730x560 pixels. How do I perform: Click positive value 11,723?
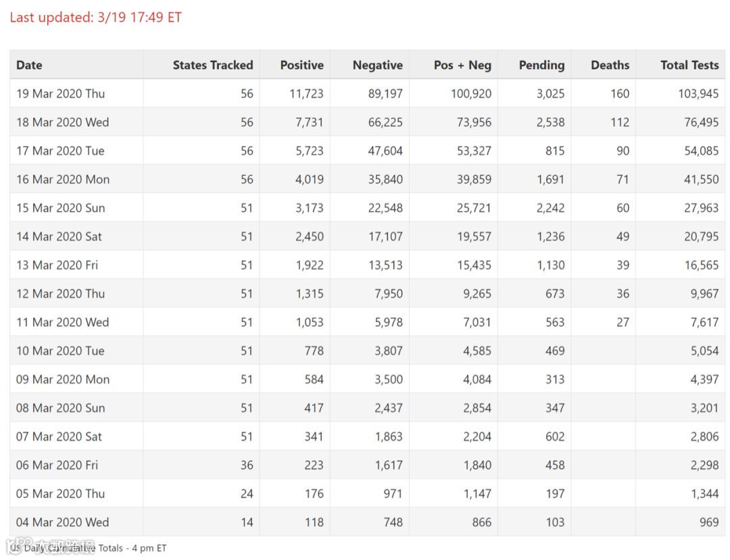306,94
